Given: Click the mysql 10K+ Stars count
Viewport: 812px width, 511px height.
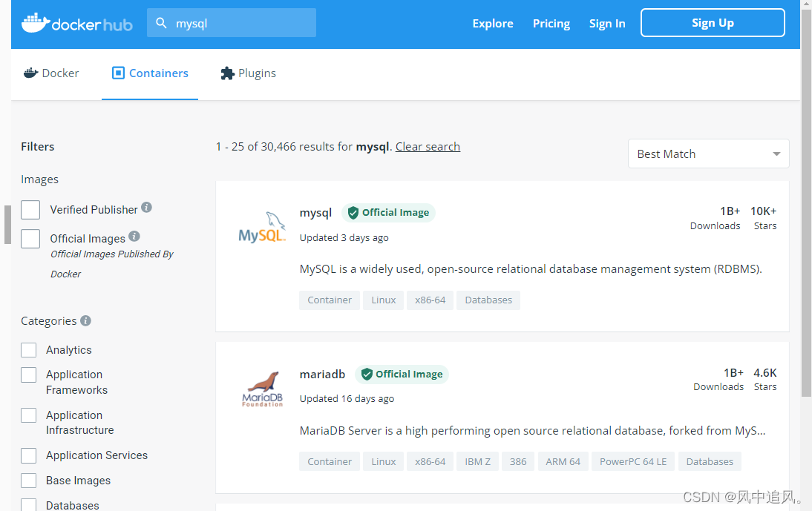Looking at the screenshot, I should pos(763,211).
